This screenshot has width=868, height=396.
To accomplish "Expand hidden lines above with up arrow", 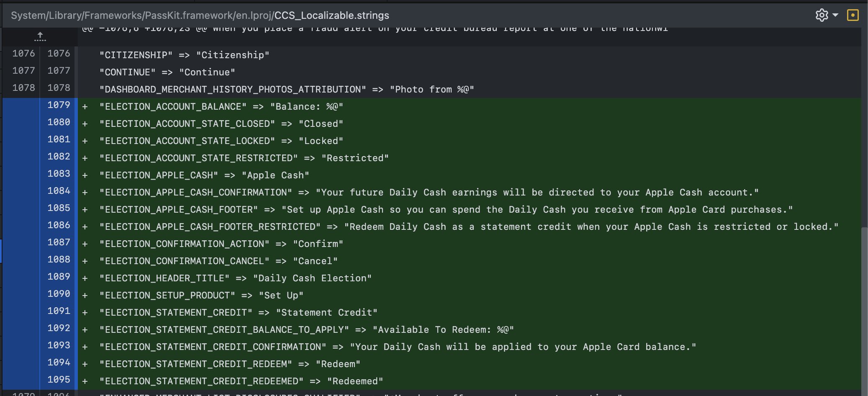I will (x=40, y=36).
